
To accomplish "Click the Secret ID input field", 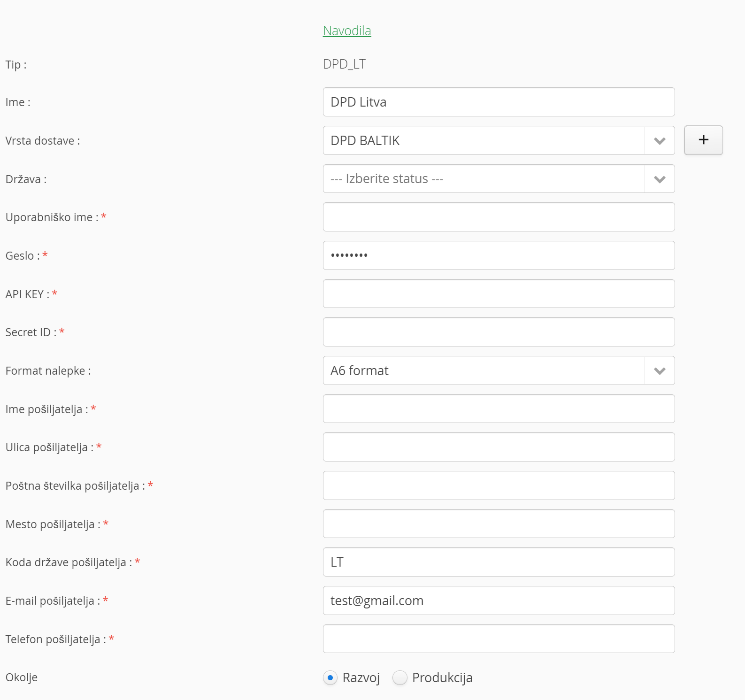I will point(499,332).
